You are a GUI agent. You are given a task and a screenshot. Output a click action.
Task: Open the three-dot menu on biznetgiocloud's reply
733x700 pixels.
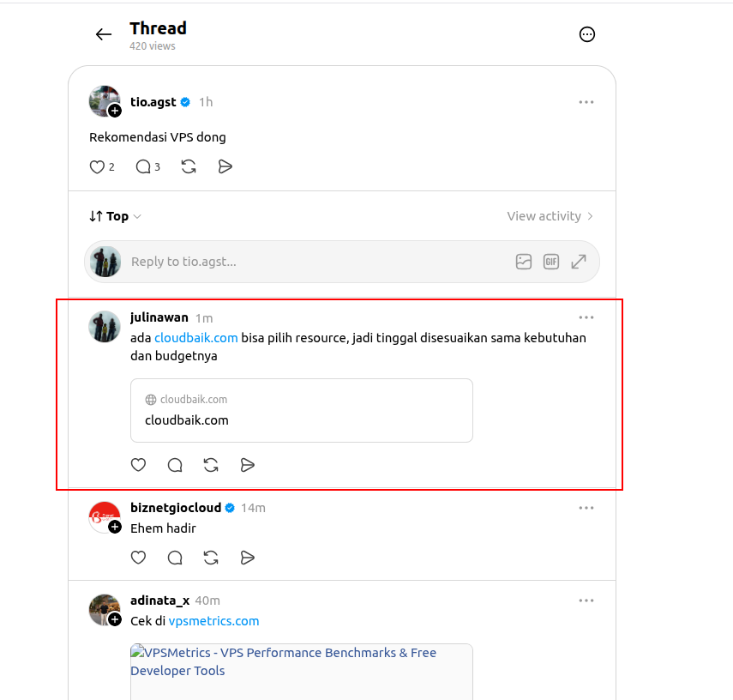click(x=586, y=508)
